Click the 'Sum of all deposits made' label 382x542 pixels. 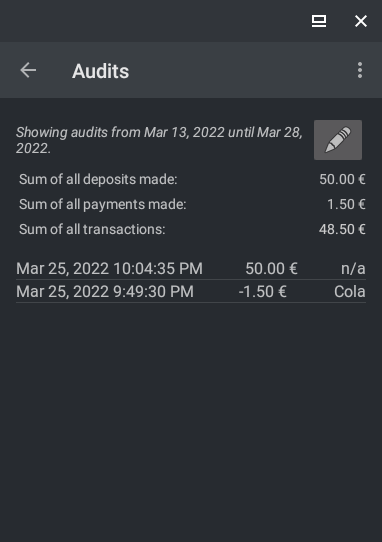point(98,179)
